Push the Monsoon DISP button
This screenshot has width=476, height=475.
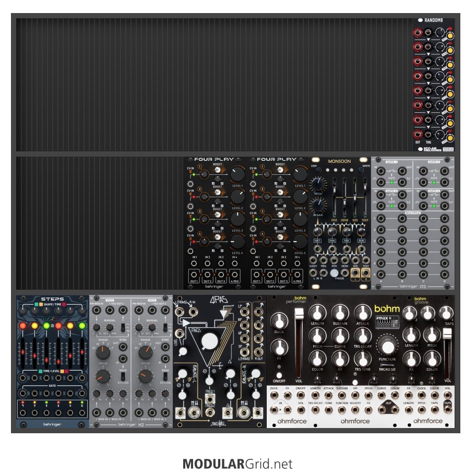click(x=318, y=170)
